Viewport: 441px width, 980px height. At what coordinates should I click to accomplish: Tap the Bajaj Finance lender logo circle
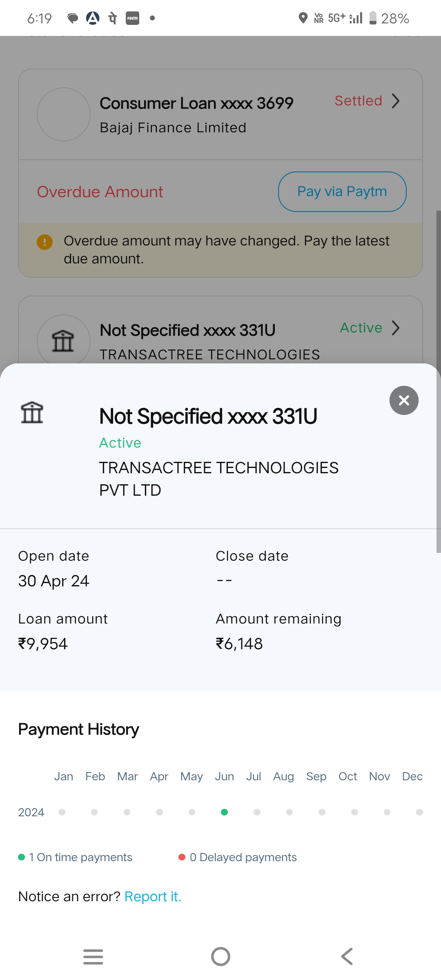pos(64,114)
